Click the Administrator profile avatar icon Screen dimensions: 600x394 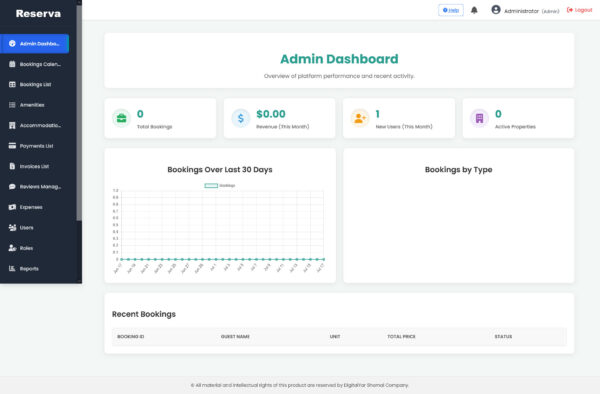tap(496, 10)
